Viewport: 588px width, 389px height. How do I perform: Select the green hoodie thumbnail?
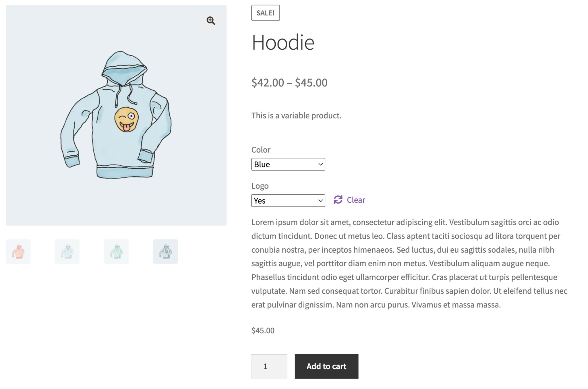coord(116,251)
